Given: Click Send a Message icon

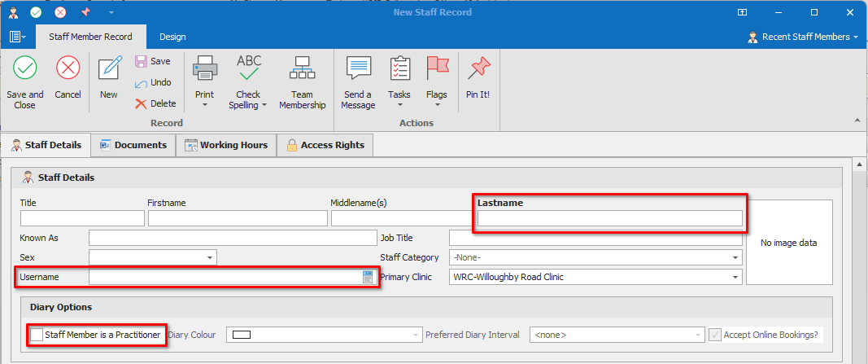Looking at the screenshot, I should (358, 68).
